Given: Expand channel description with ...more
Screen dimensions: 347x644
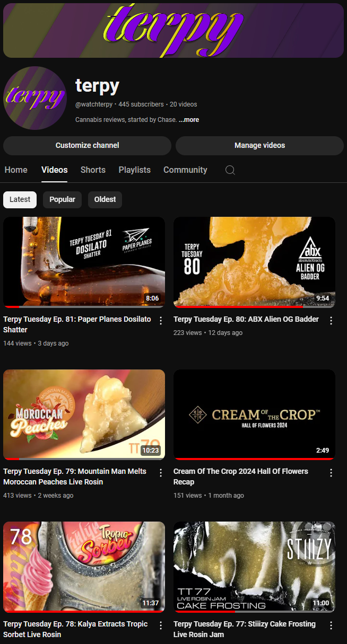Looking at the screenshot, I should [189, 120].
